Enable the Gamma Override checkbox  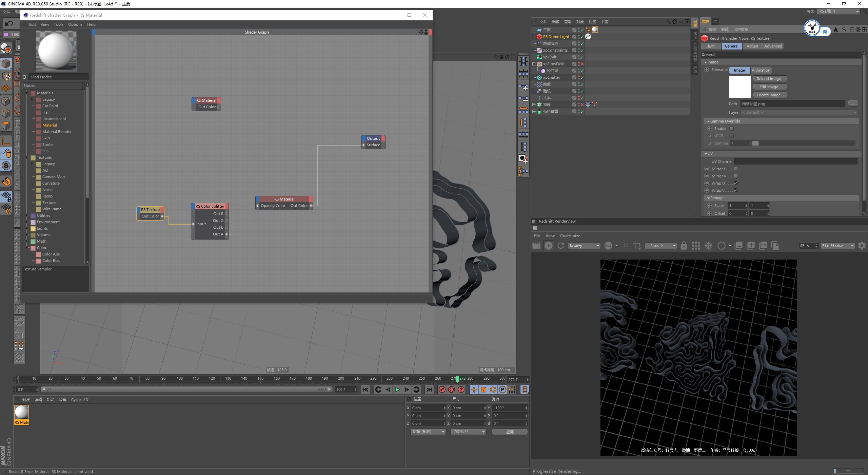click(x=731, y=128)
